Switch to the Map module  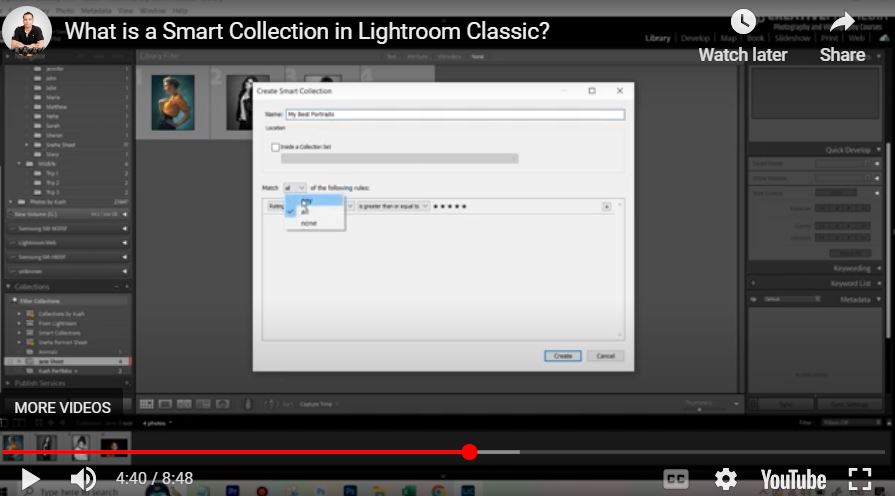(x=728, y=38)
